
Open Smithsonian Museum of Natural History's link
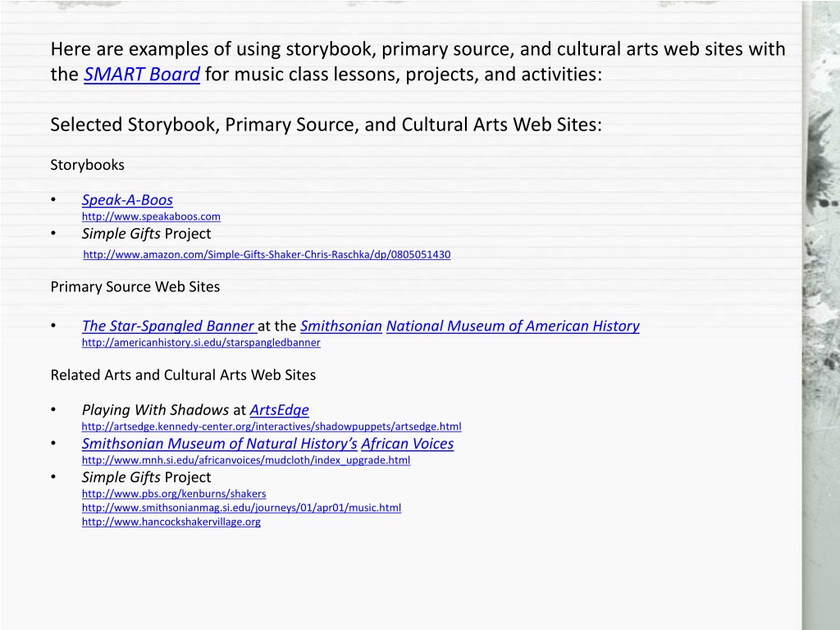pyautogui.click(x=219, y=444)
